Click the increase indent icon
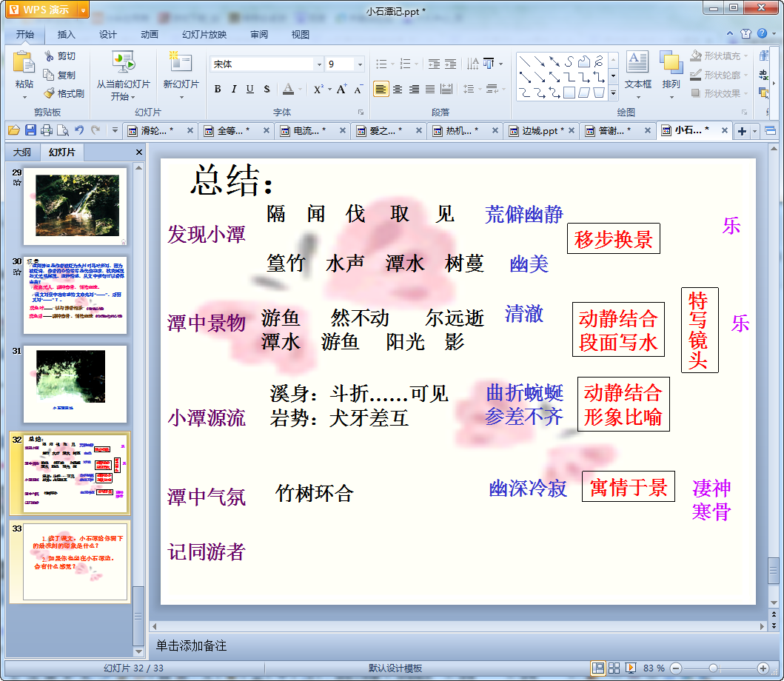This screenshot has width=784, height=681. click(451, 64)
